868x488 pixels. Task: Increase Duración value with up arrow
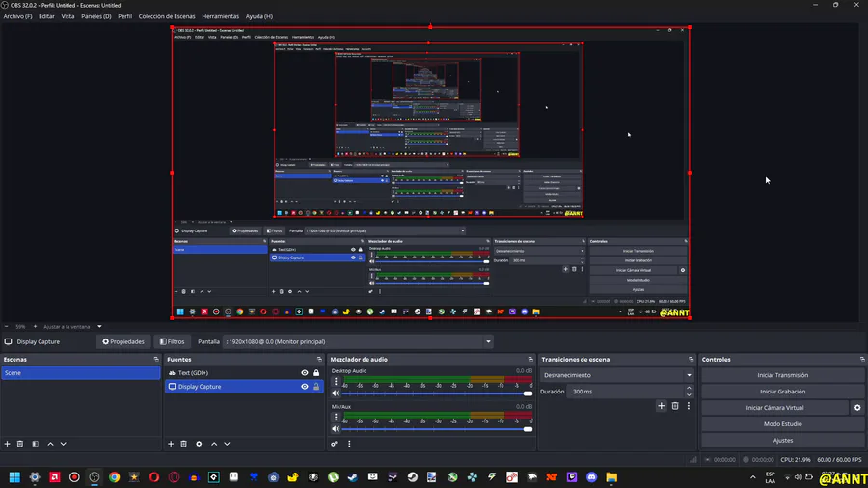coord(689,389)
